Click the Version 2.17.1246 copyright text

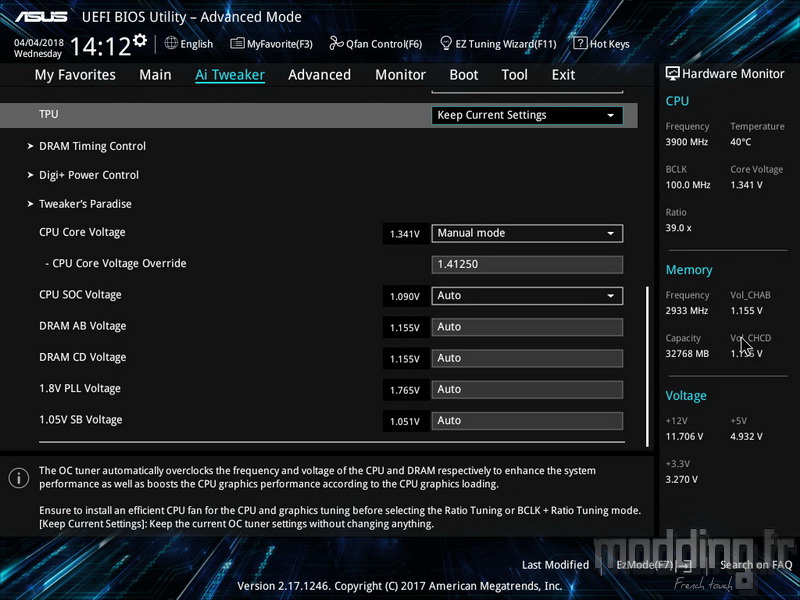pos(399,586)
